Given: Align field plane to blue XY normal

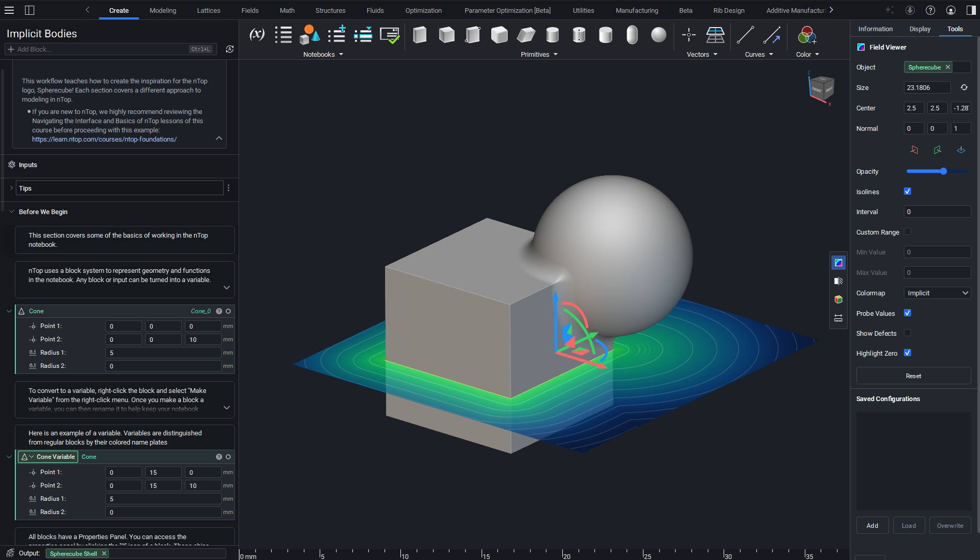Looking at the screenshot, I should pos(961,150).
